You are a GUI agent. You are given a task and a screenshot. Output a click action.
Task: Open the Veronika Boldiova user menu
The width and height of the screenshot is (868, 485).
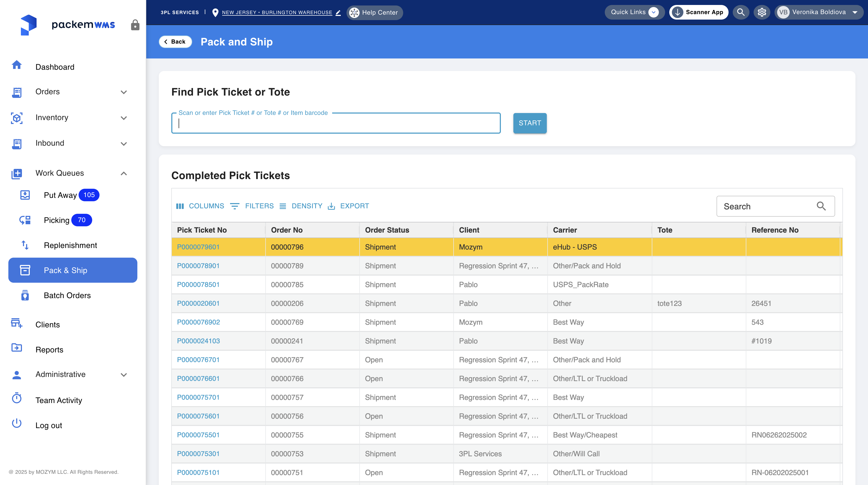point(819,13)
